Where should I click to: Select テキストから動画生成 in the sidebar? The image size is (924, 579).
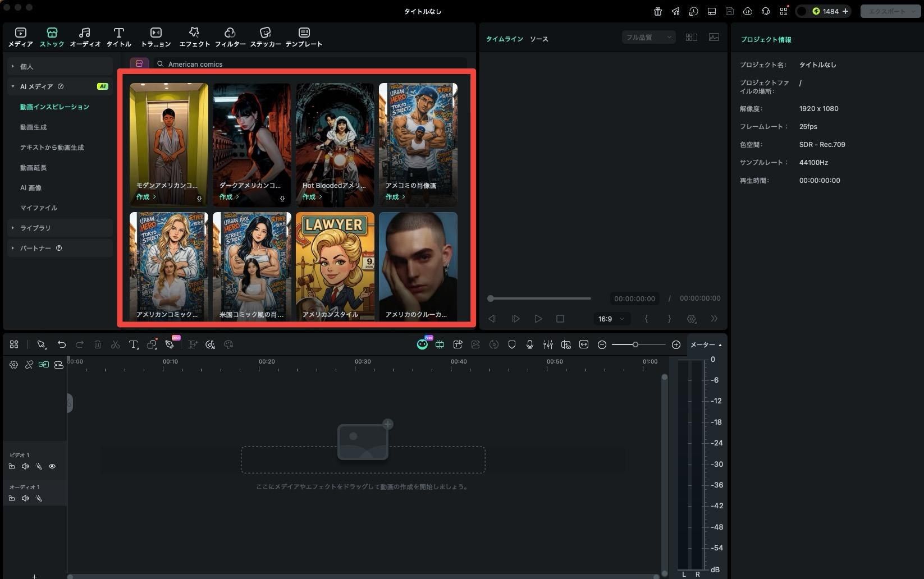(52, 148)
